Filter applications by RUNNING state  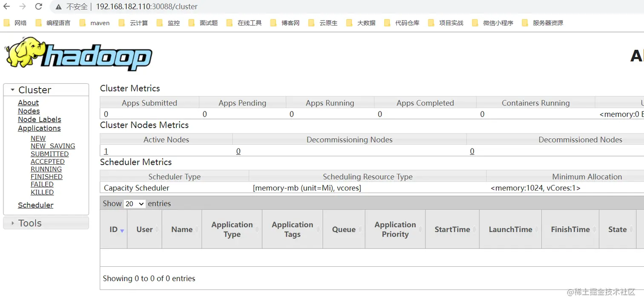46,169
